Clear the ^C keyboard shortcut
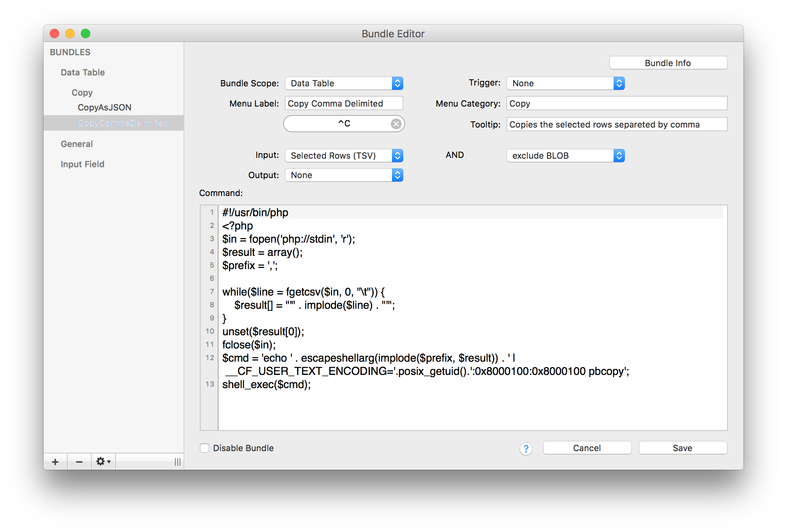Screen dimensions: 787x532 click(396, 124)
